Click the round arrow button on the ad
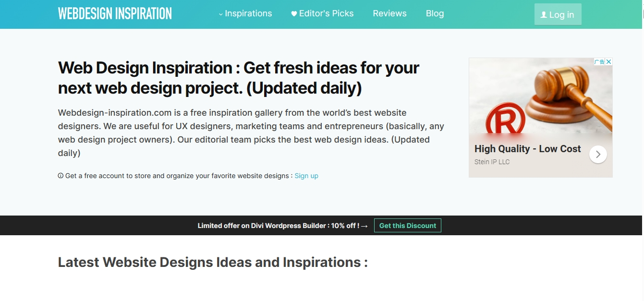 click(x=598, y=154)
